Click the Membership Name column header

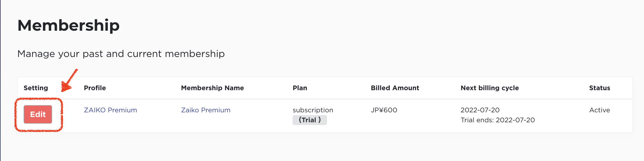click(212, 88)
